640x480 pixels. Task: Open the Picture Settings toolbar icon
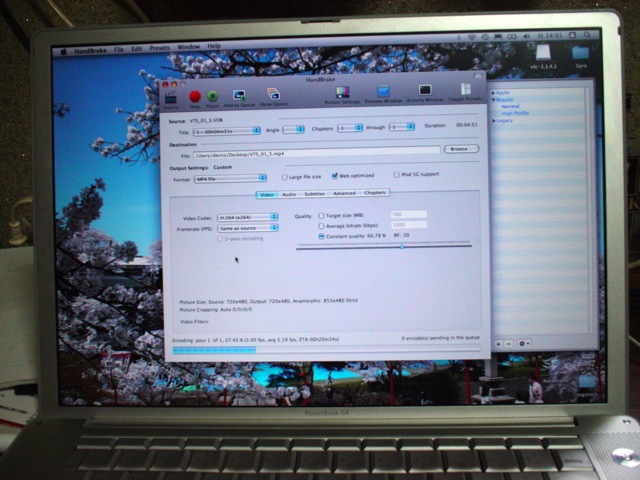click(x=342, y=92)
